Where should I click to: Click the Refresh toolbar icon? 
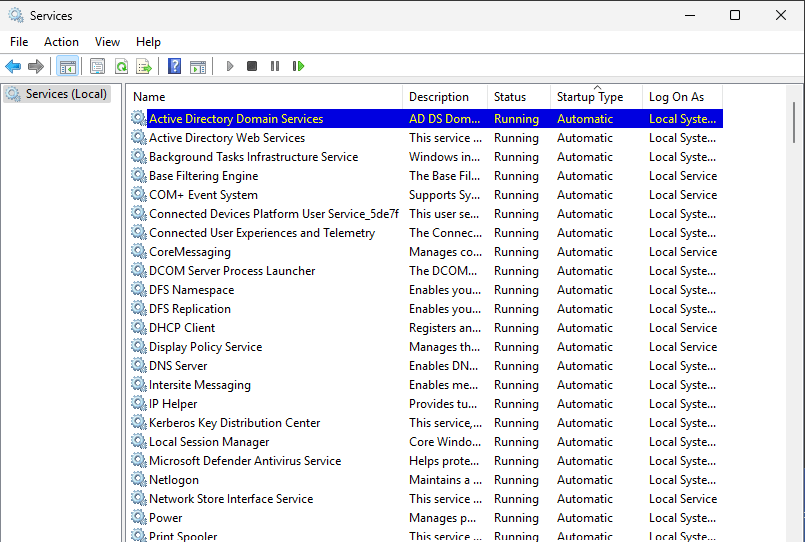coord(121,66)
